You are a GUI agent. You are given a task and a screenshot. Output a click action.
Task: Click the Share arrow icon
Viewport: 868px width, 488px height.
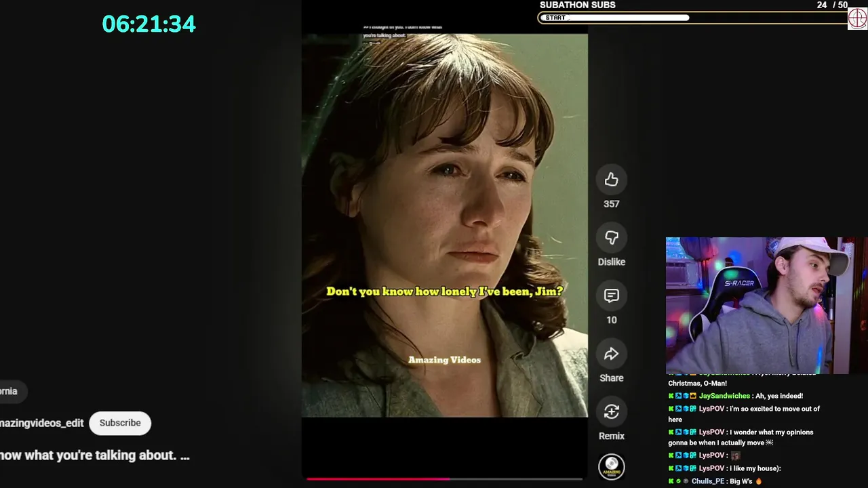point(611,354)
